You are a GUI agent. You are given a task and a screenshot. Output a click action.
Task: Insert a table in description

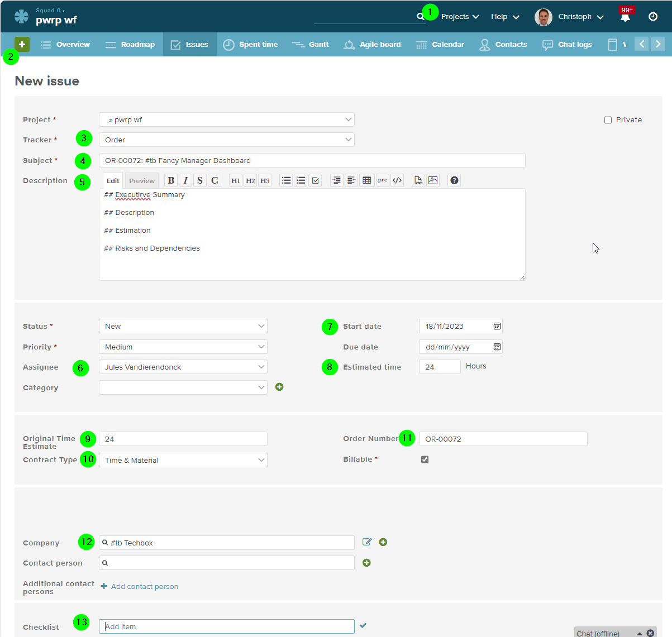366,180
